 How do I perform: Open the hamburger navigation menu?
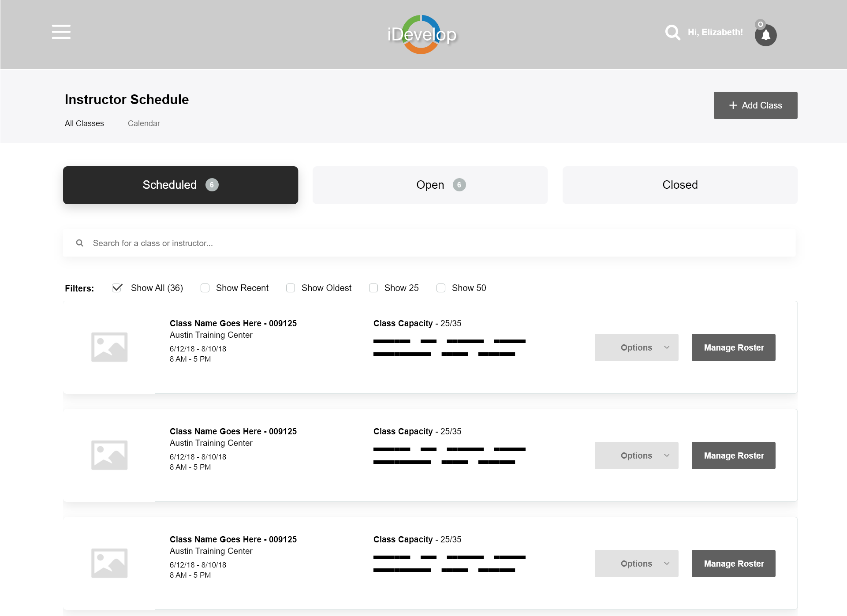point(61,32)
